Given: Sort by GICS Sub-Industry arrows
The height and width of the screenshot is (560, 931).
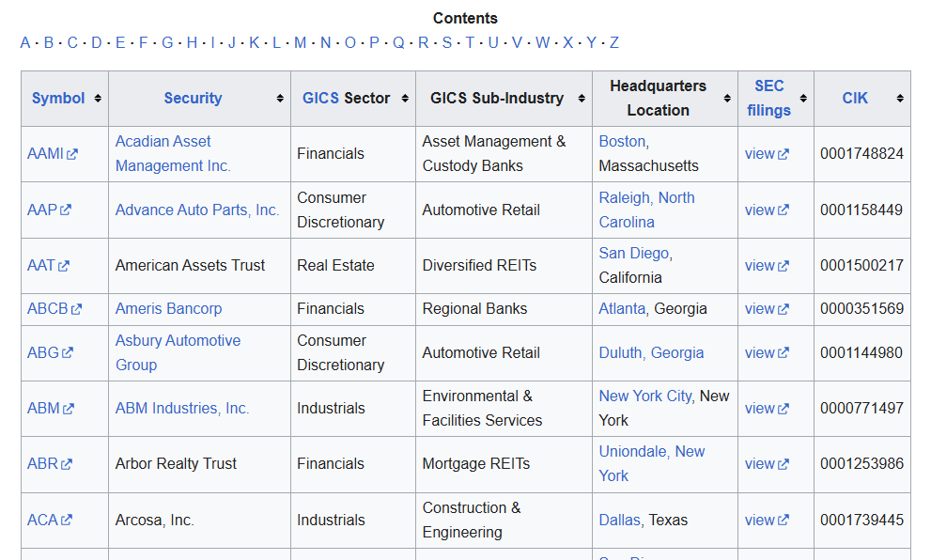Looking at the screenshot, I should tap(582, 99).
